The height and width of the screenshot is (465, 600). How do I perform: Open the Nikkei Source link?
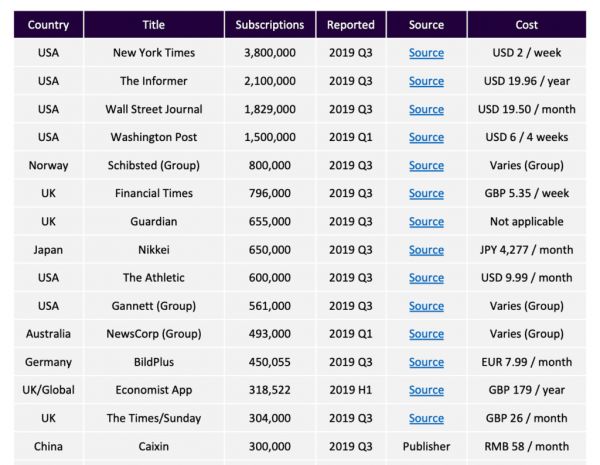(426, 250)
